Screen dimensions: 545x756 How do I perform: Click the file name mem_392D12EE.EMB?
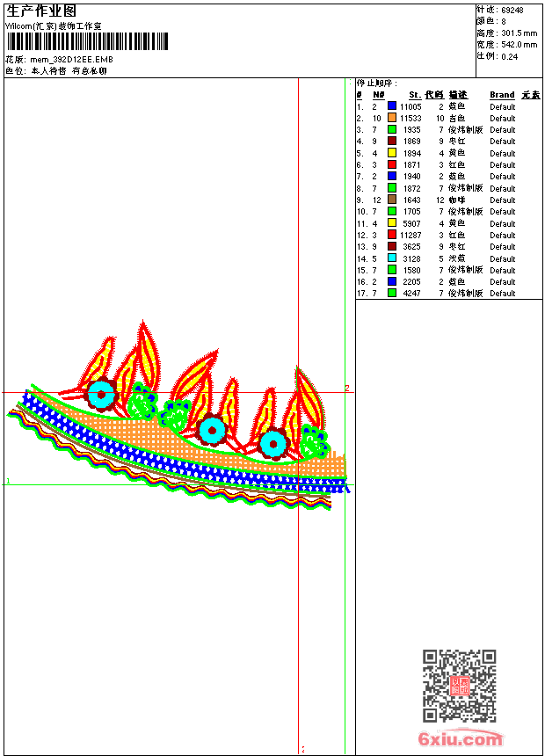click(x=71, y=60)
